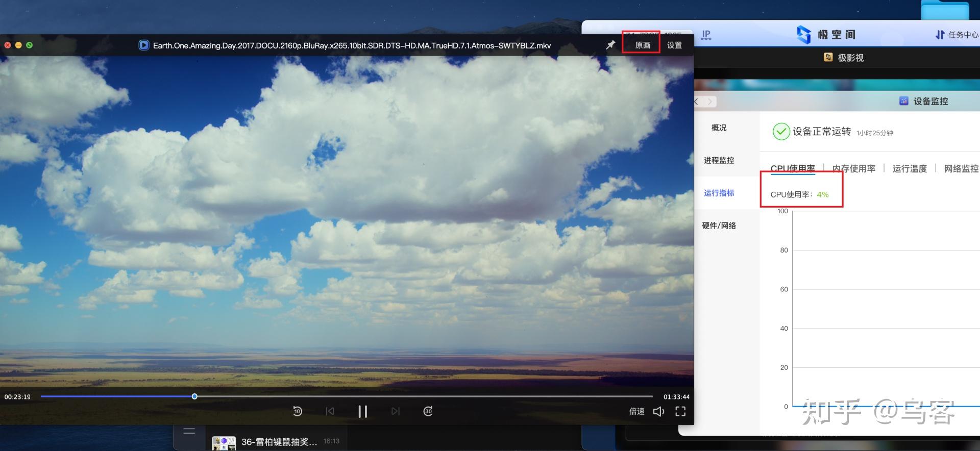The height and width of the screenshot is (451, 980).
Task: Select 运行指标 in the monitor sidebar
Action: 719,193
